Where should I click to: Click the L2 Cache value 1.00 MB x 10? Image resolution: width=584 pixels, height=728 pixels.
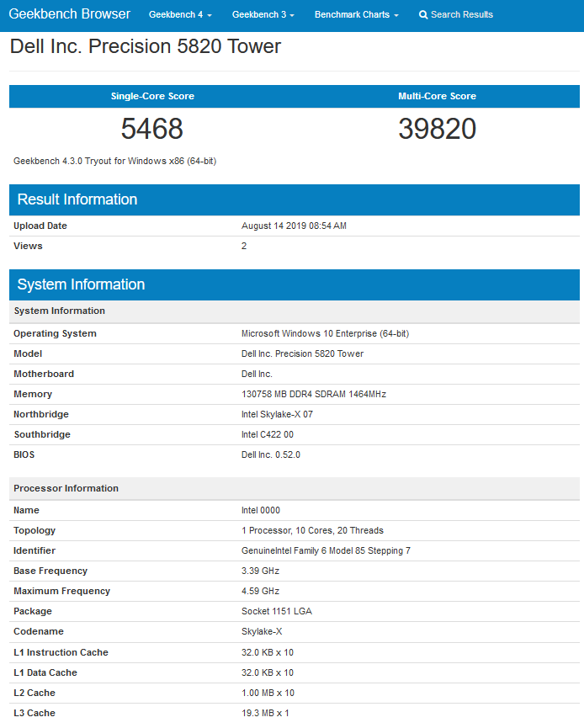pyautogui.click(x=268, y=693)
